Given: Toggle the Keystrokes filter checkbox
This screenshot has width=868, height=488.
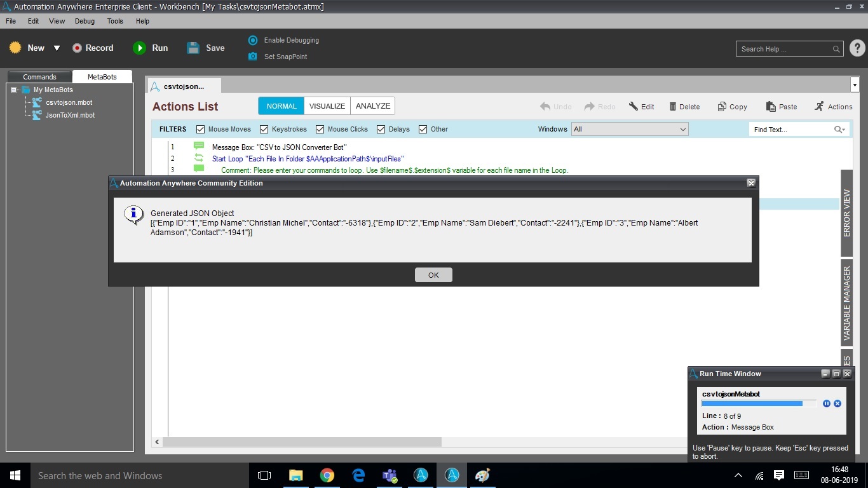Looking at the screenshot, I should pyautogui.click(x=264, y=129).
